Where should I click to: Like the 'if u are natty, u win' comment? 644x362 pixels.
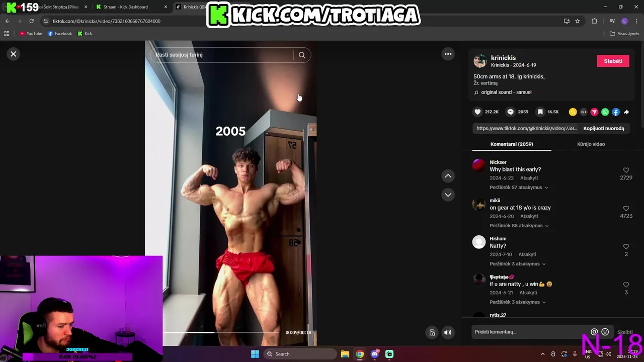(x=626, y=285)
